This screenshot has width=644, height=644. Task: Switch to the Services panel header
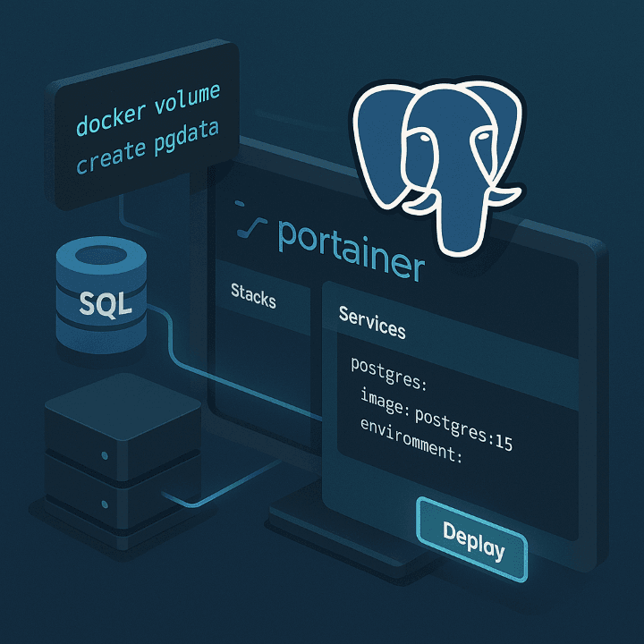[372, 322]
